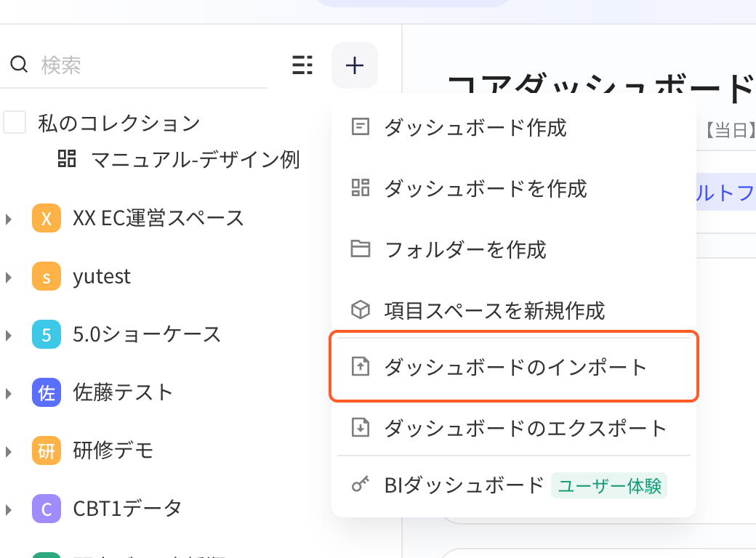This screenshot has width=756, height=558.
Task: Expand the 研修デモ arrow
Action: click(x=8, y=451)
